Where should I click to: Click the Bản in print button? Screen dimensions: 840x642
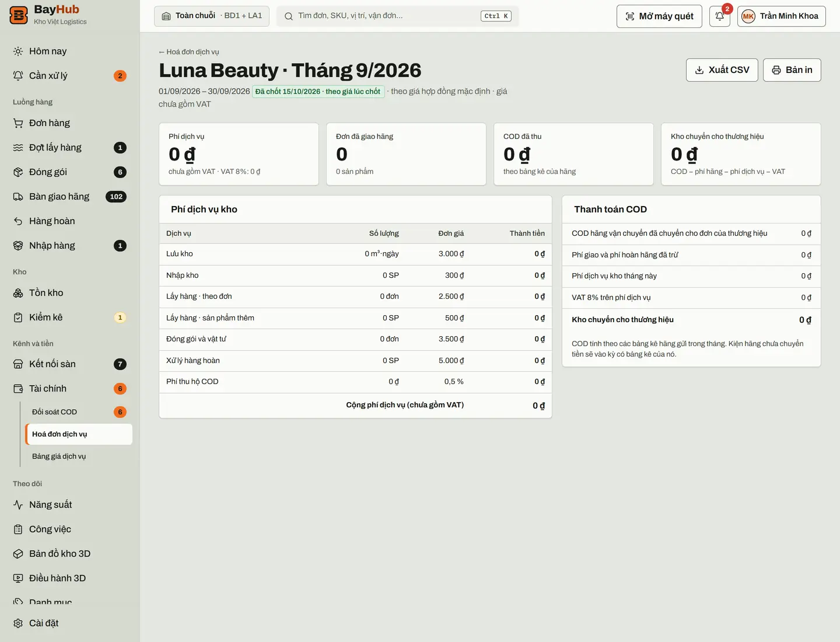click(792, 70)
